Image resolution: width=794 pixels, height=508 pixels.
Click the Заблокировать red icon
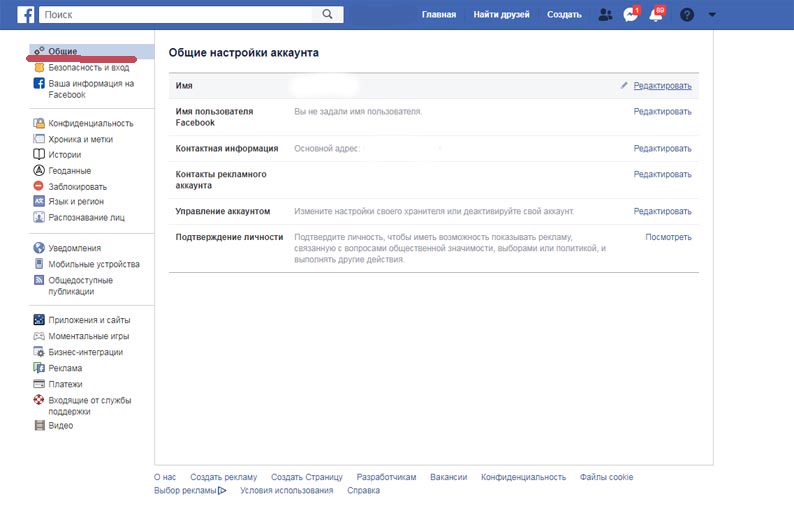coord(39,186)
